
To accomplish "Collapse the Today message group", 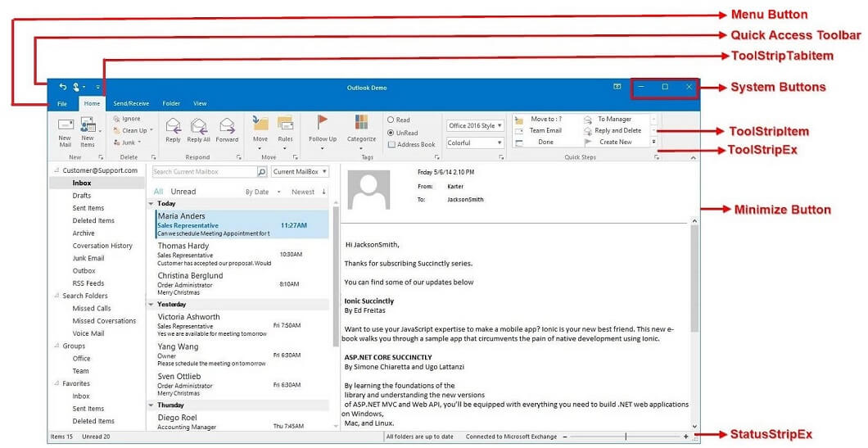I will pyautogui.click(x=151, y=204).
